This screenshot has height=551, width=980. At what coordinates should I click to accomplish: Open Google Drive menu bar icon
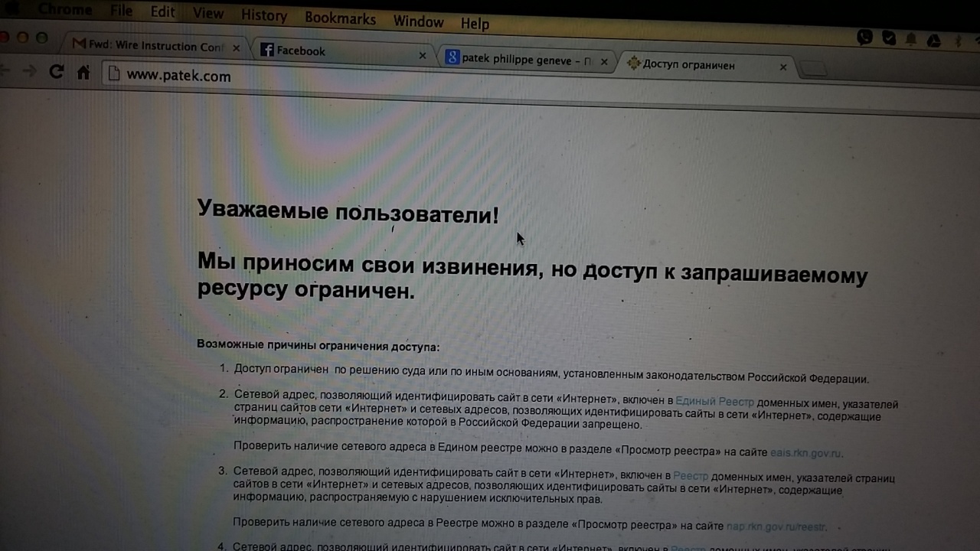[933, 40]
